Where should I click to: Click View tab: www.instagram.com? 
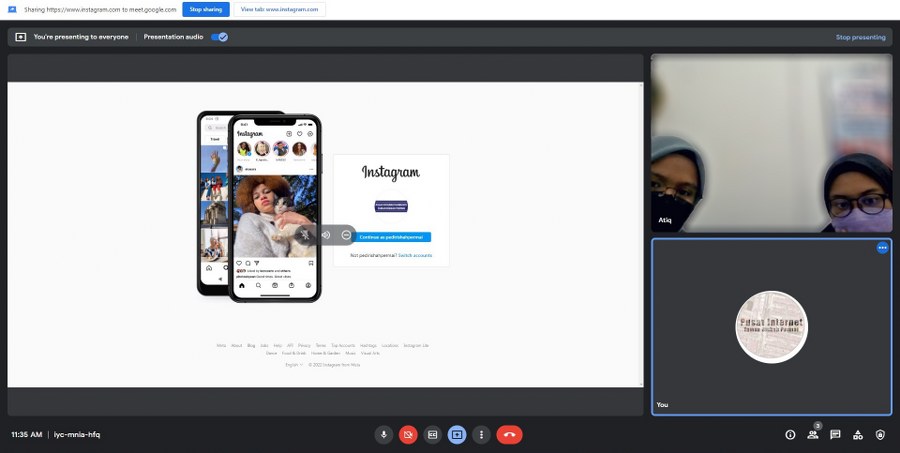[x=280, y=9]
